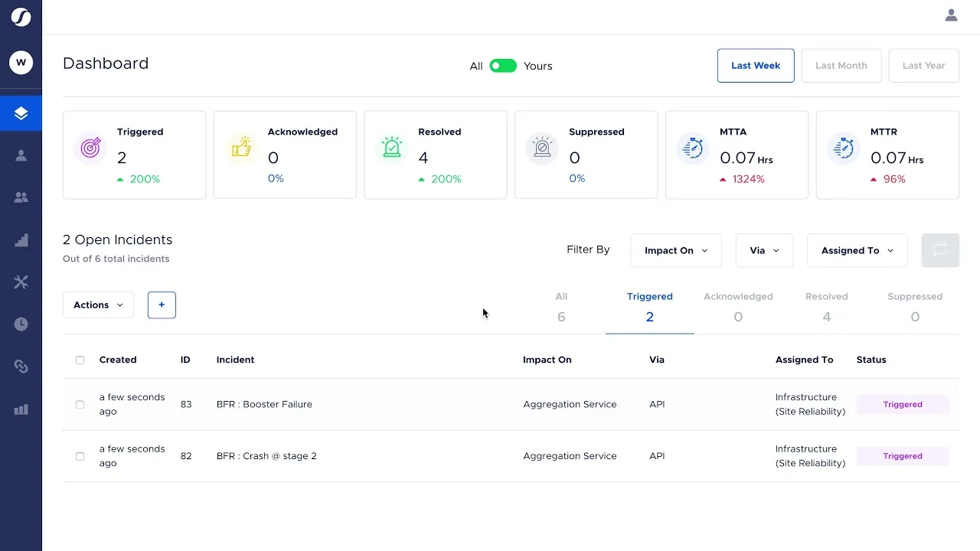Click the Squadcast logo in sidebar
The width and height of the screenshot is (980, 551).
(21, 15)
